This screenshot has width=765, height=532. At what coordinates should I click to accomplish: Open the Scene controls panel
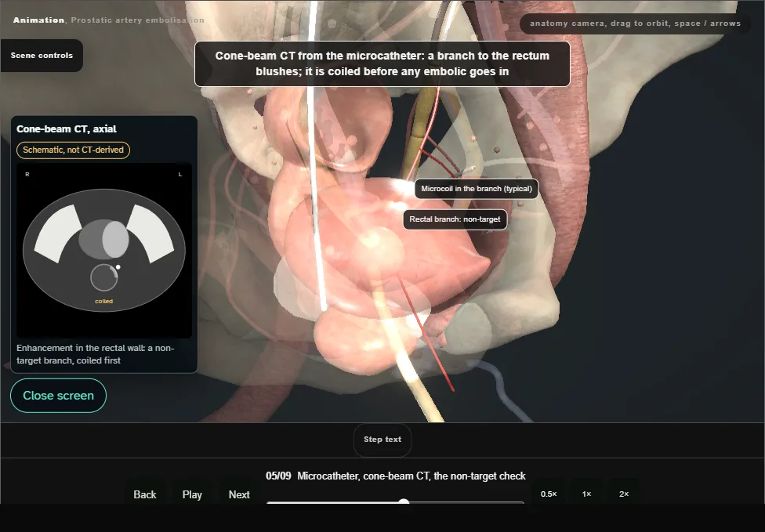42,56
